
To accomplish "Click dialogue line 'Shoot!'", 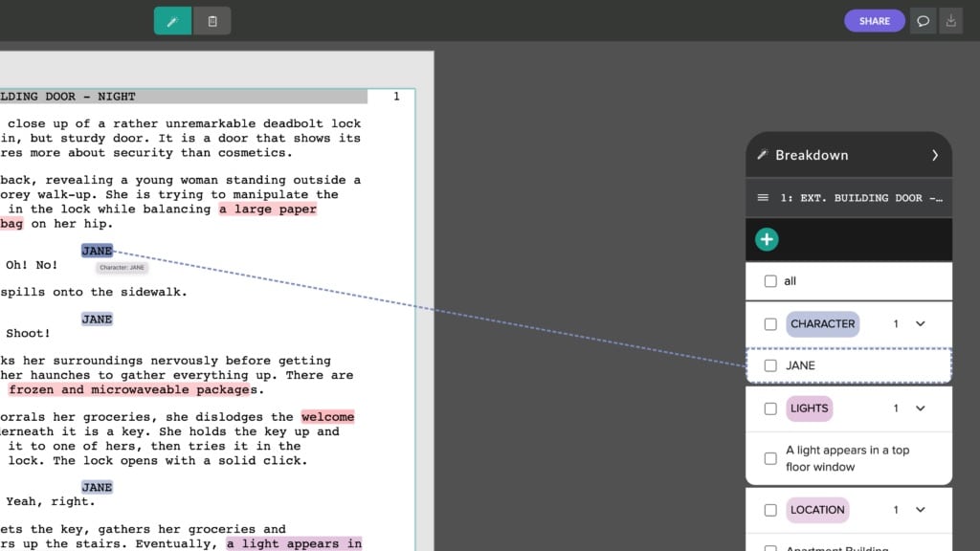I will (x=28, y=334).
